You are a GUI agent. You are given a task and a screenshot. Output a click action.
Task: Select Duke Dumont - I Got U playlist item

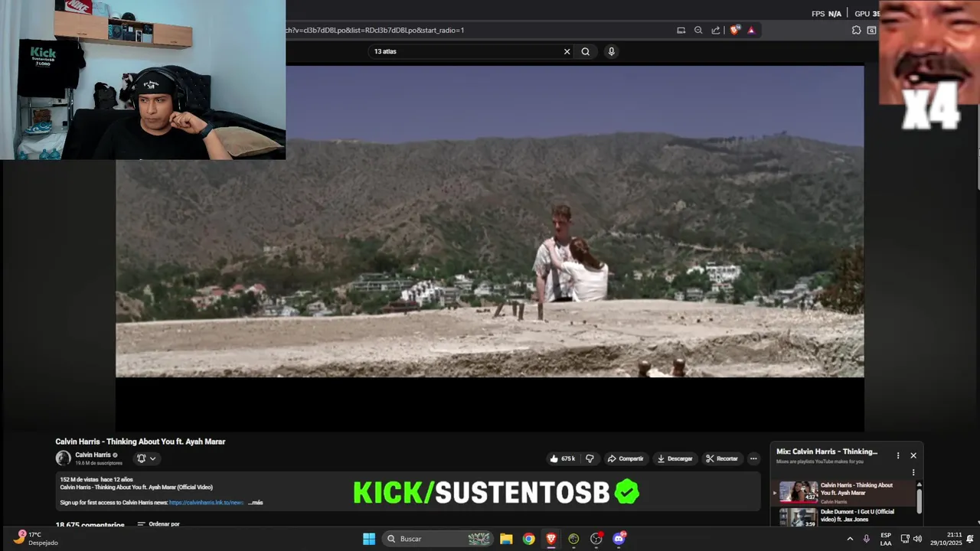(x=842, y=516)
